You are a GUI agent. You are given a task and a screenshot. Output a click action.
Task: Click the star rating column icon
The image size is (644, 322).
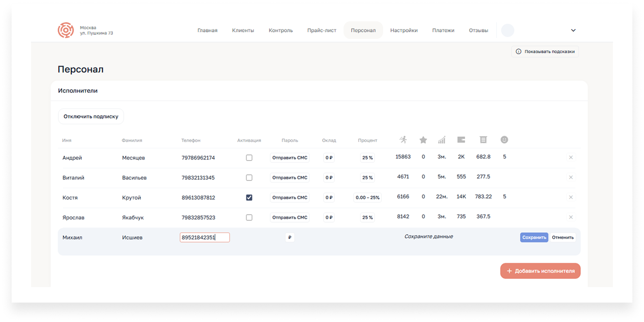pos(423,140)
